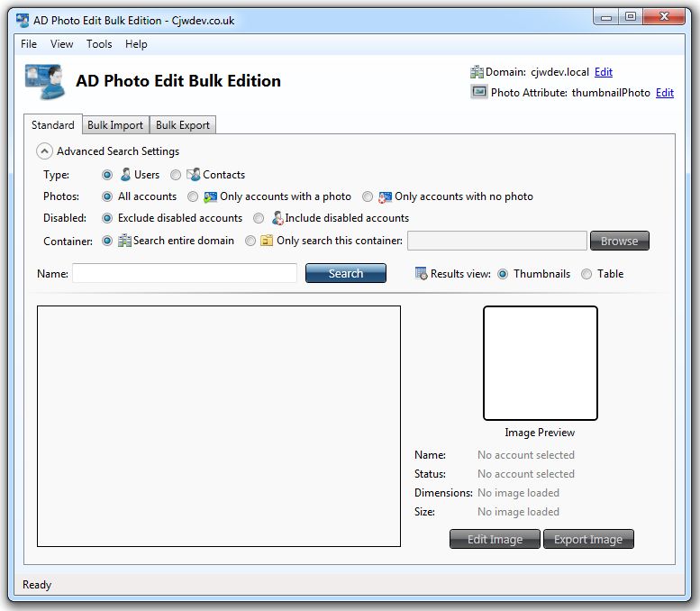Click the 'Image Preview' caption
700x611 pixels.
pyautogui.click(x=540, y=433)
